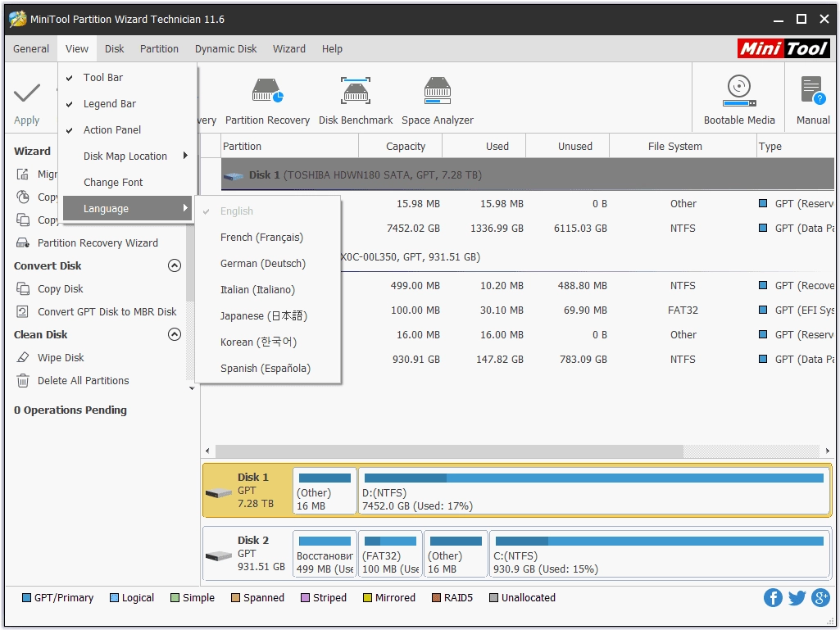Select the D:(NTFS) partition block on Disk 1
This screenshot has height=630, width=840.
tap(593, 491)
